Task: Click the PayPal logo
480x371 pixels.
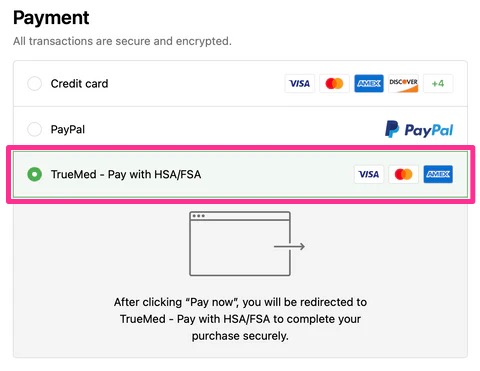Action: [x=419, y=129]
